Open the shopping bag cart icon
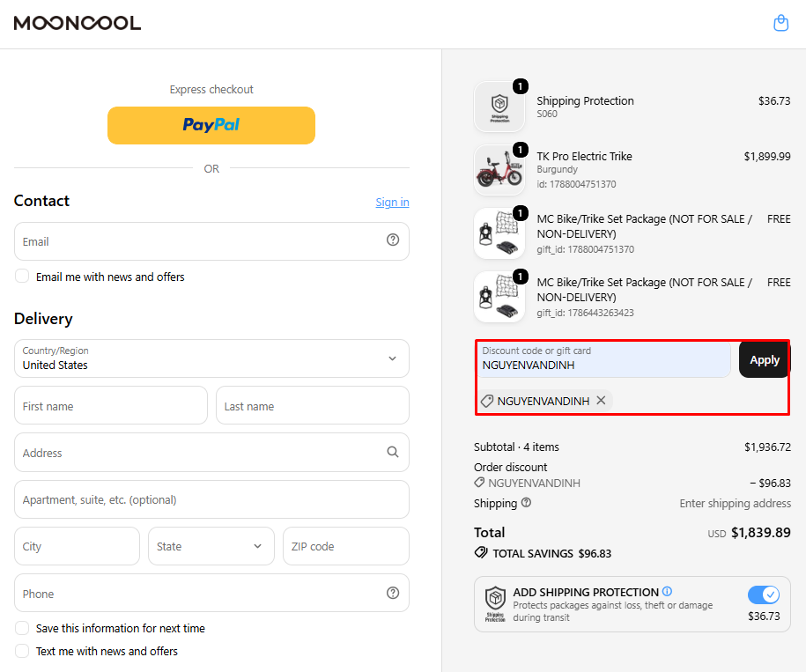806x672 pixels. coord(780,23)
